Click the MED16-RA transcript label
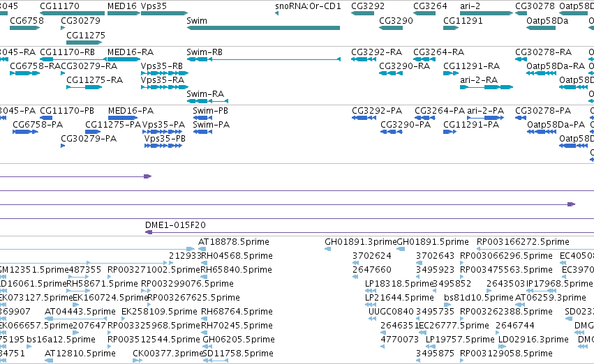The height and width of the screenshot is (364, 594). [x=131, y=52]
